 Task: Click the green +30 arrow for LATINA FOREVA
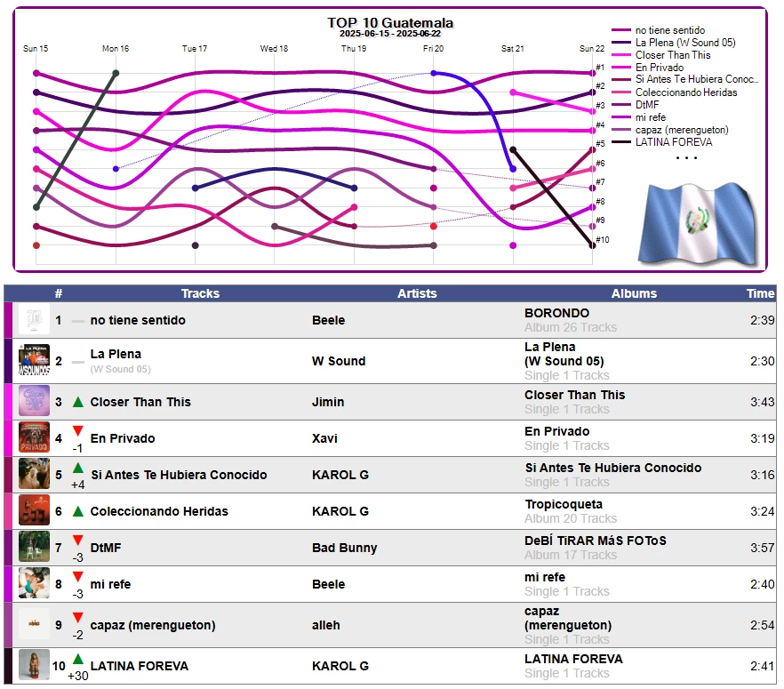coord(77,659)
